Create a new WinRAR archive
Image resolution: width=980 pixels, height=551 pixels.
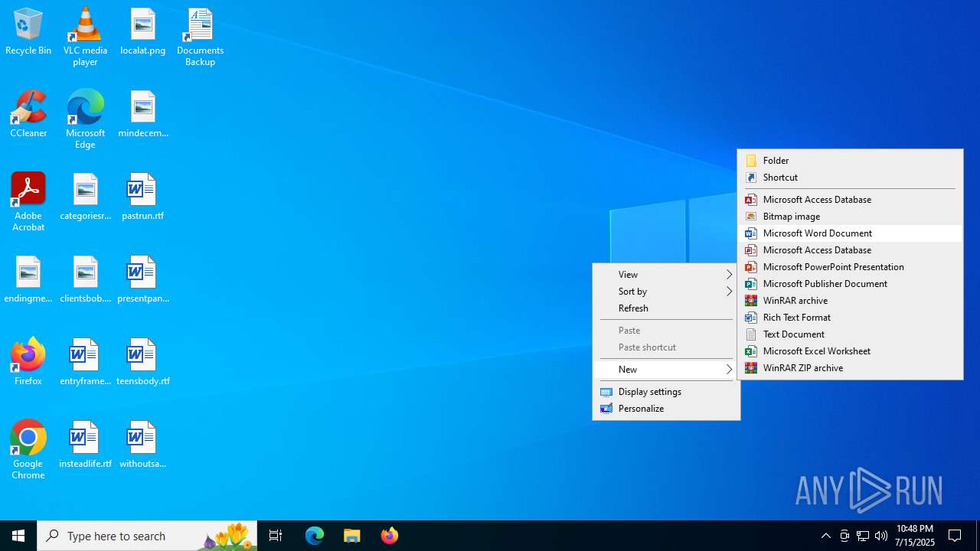pos(850,301)
